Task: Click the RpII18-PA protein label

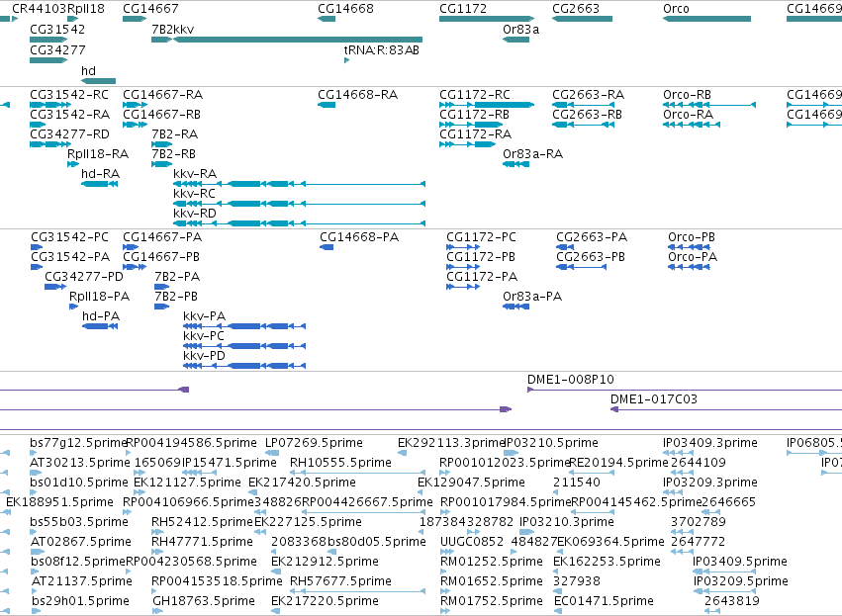Action: tap(99, 297)
